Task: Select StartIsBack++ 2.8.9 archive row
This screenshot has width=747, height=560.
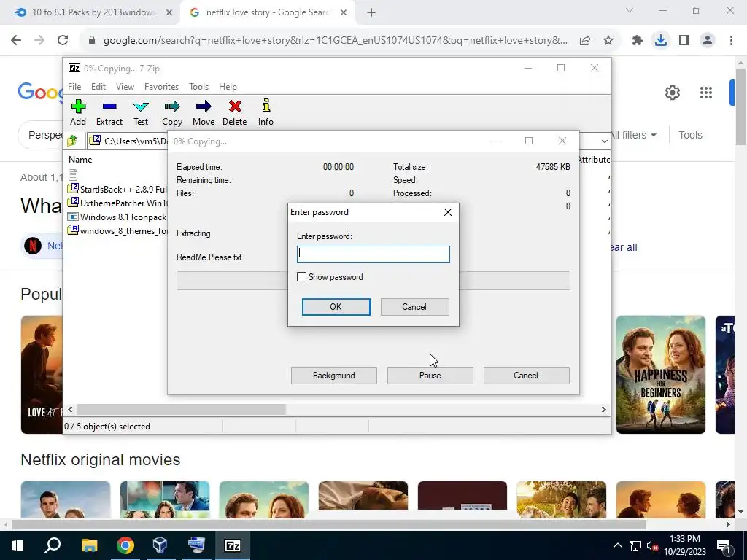Action: 117,189
